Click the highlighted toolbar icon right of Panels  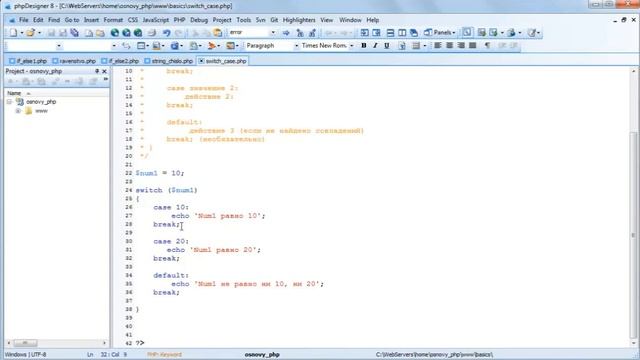click(467, 33)
